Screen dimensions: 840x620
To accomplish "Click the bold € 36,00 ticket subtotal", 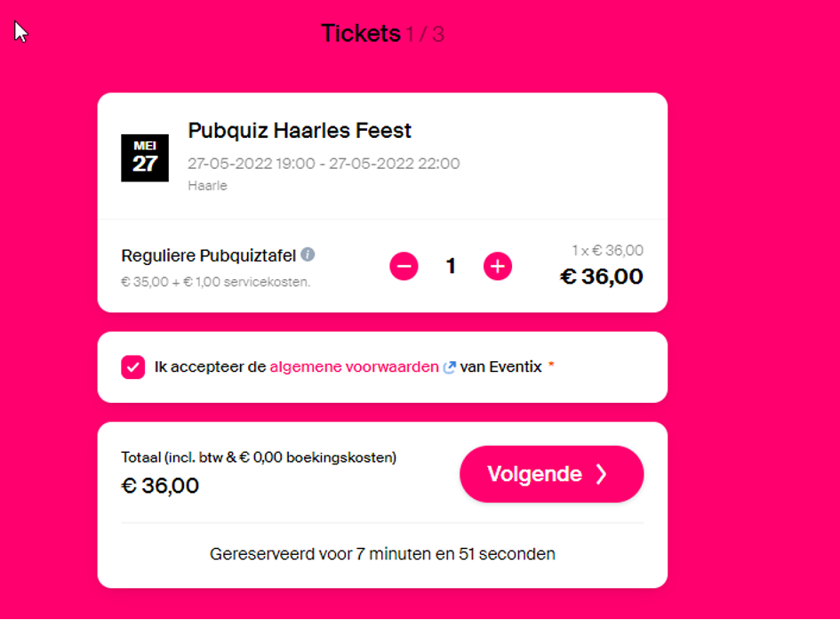I will (602, 277).
